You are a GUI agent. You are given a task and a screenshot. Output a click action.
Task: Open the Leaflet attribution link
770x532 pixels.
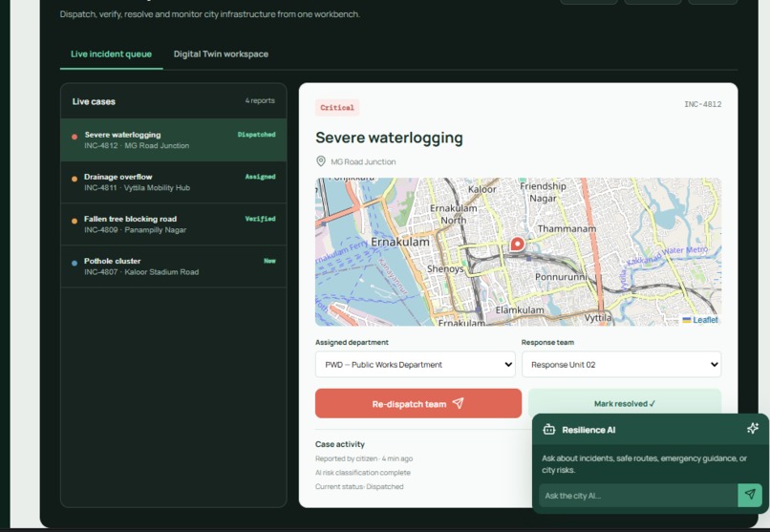coord(705,320)
